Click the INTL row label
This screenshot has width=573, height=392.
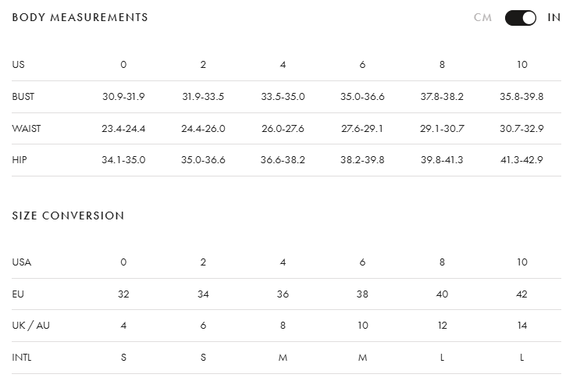pyautogui.click(x=22, y=358)
